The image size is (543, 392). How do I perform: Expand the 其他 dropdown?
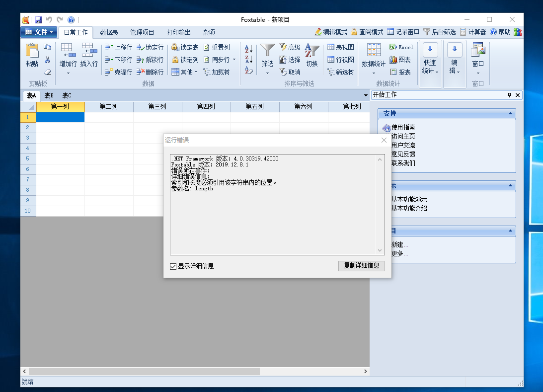pos(185,72)
